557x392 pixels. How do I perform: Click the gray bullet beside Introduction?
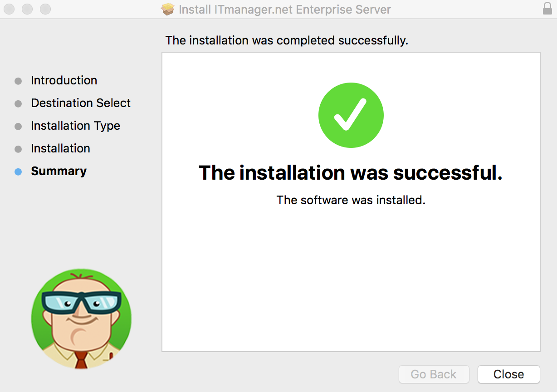pos(18,81)
